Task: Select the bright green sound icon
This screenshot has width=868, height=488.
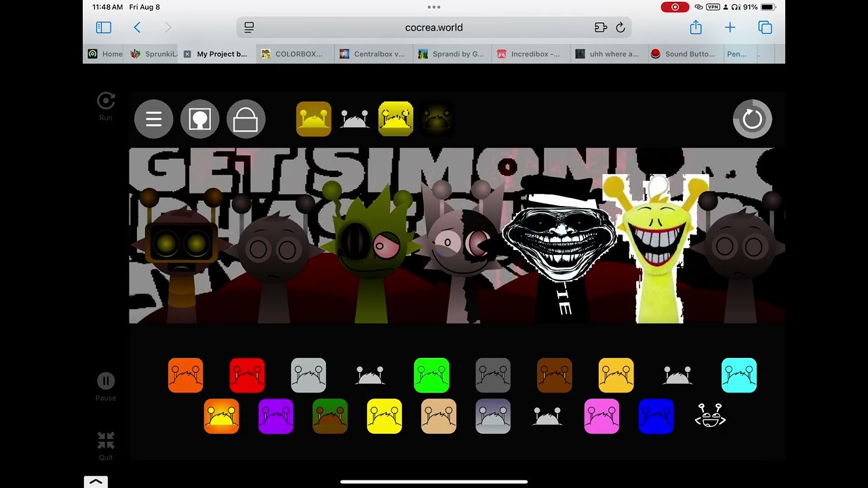Action: (432, 375)
